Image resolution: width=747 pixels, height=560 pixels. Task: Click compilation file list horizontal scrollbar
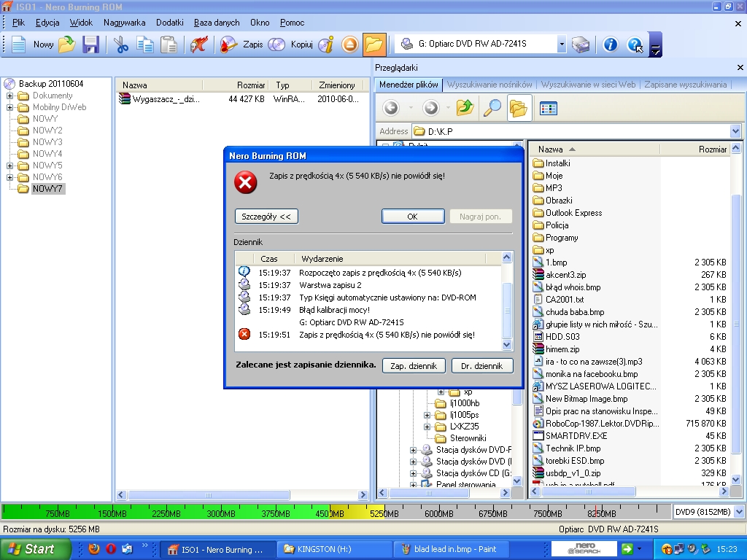(242, 495)
